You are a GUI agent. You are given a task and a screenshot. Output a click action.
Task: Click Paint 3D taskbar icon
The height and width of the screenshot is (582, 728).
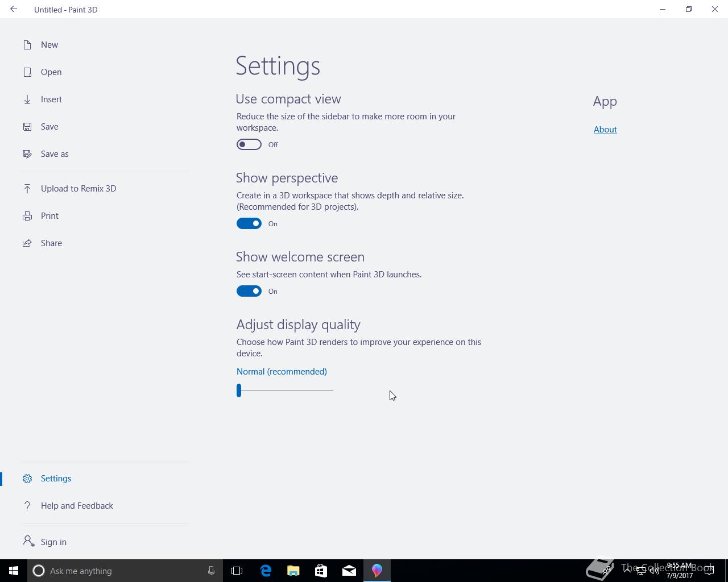[x=377, y=571]
